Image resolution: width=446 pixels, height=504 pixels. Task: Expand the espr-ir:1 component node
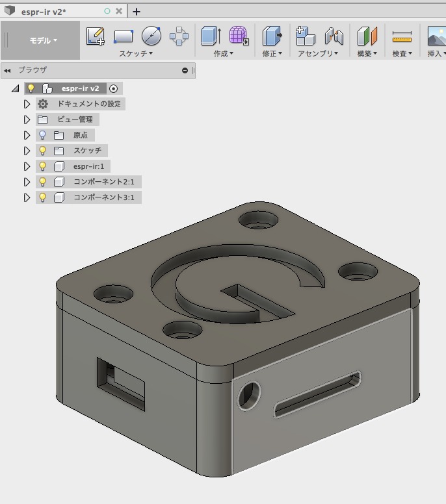pos(27,166)
